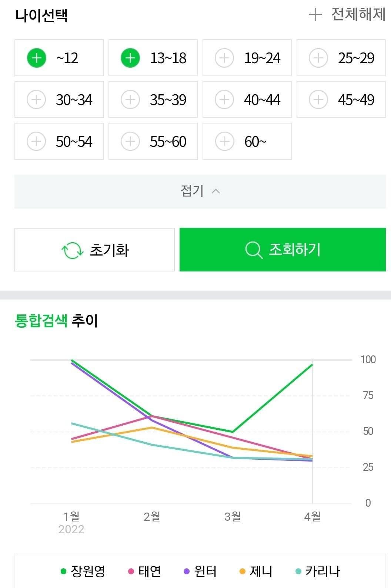391x588 pixels.
Task: Toggle 윈터 series in chart legend
Action: point(200,571)
